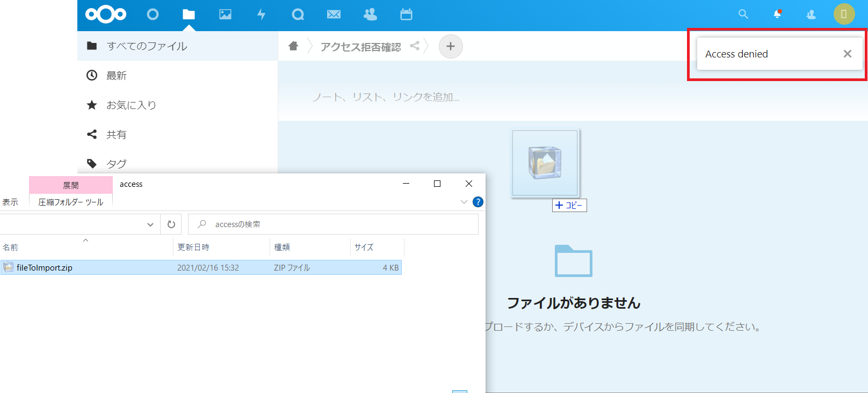Select 最新 in sidebar
This screenshot has height=393, width=868.
177,75
